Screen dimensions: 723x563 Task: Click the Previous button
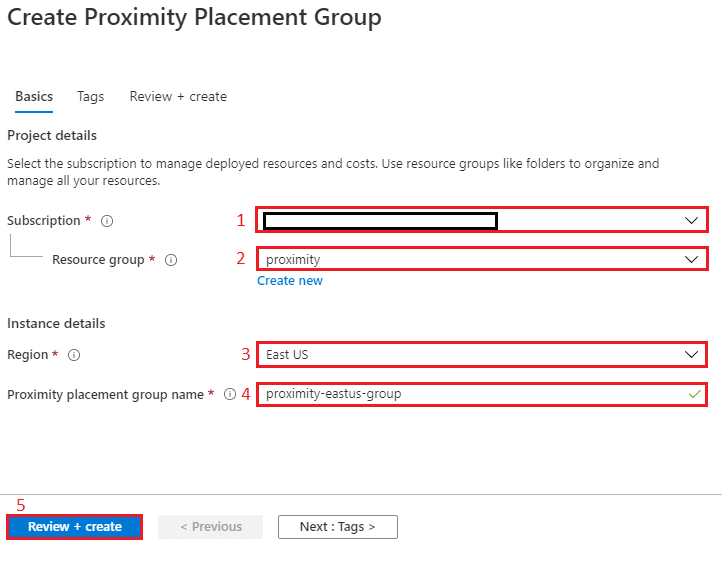[x=211, y=527]
